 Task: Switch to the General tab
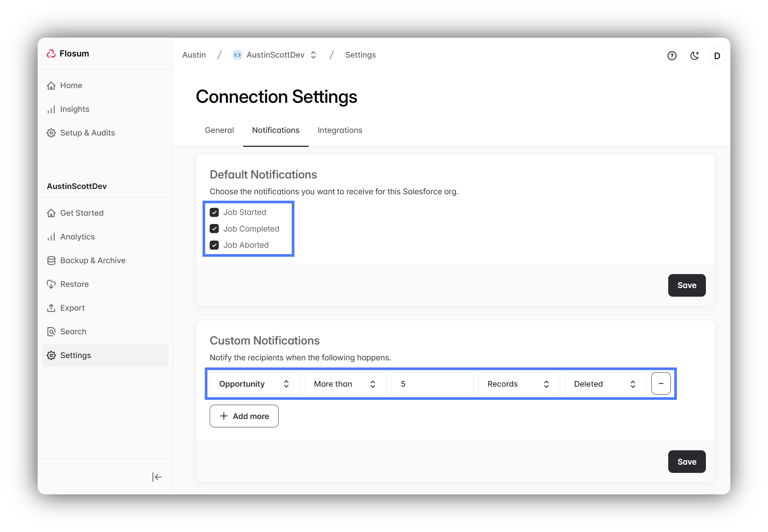[219, 130]
